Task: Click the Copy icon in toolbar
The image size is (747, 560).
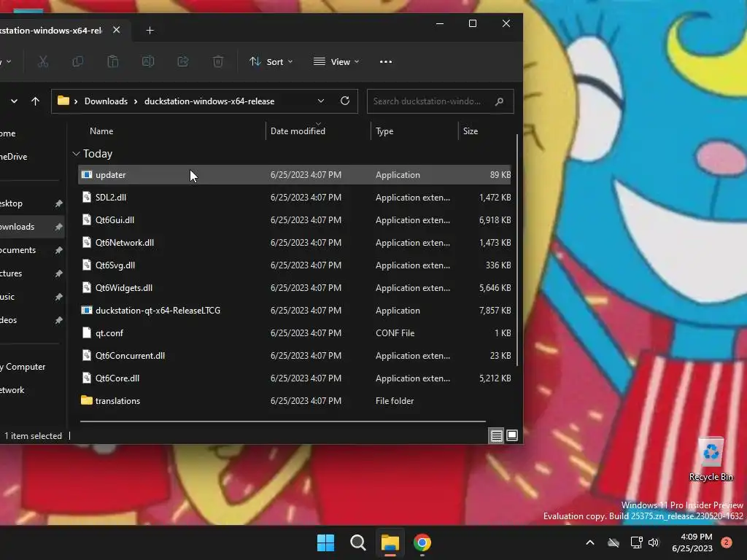Action: point(77,62)
